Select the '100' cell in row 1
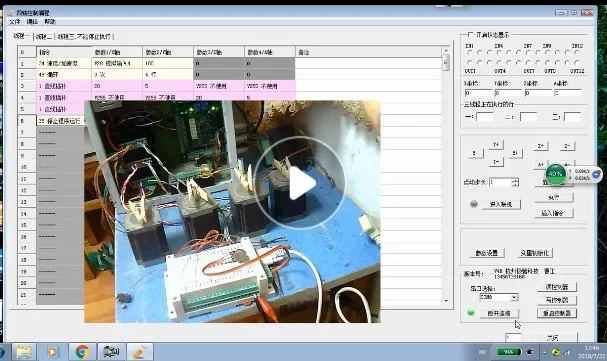 [x=168, y=63]
